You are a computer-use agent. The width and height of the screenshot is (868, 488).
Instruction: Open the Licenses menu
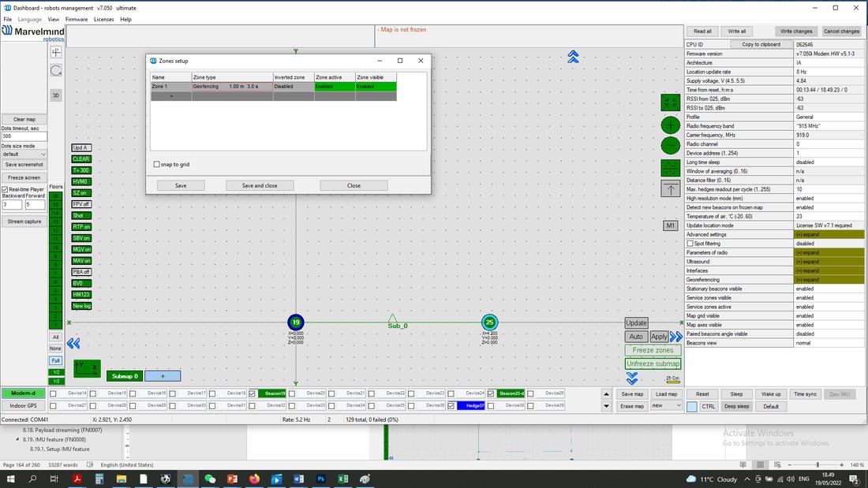(103, 20)
